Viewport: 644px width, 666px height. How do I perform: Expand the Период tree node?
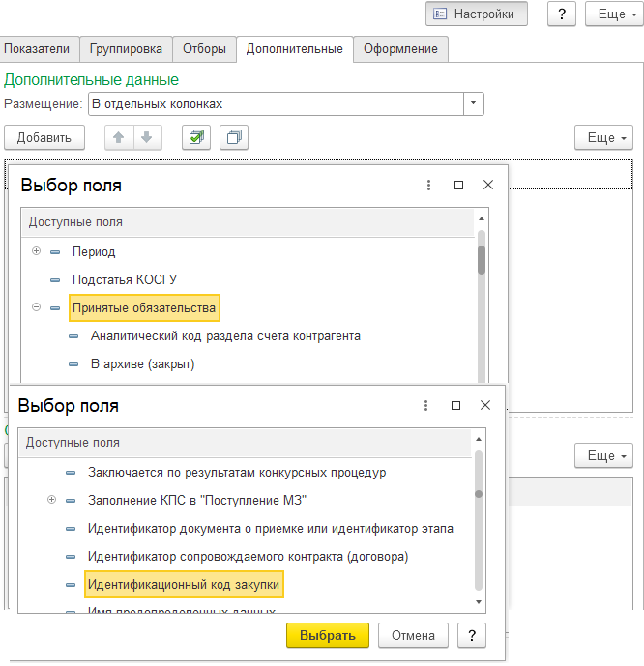[37, 251]
